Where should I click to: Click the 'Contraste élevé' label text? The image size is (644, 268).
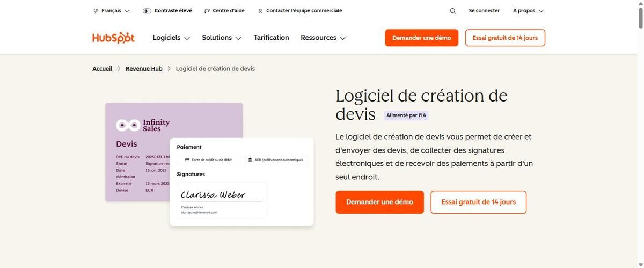[173, 11]
